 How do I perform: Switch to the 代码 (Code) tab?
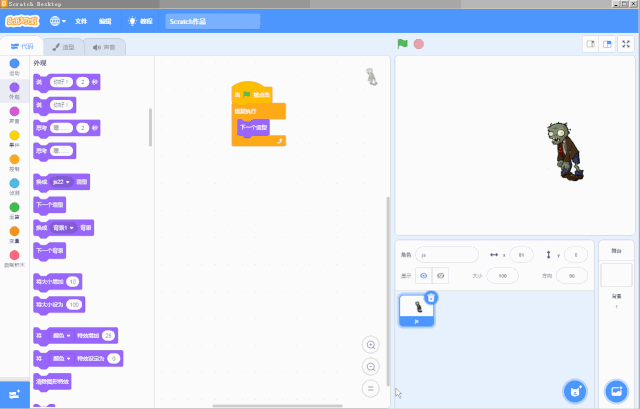[x=22, y=46]
